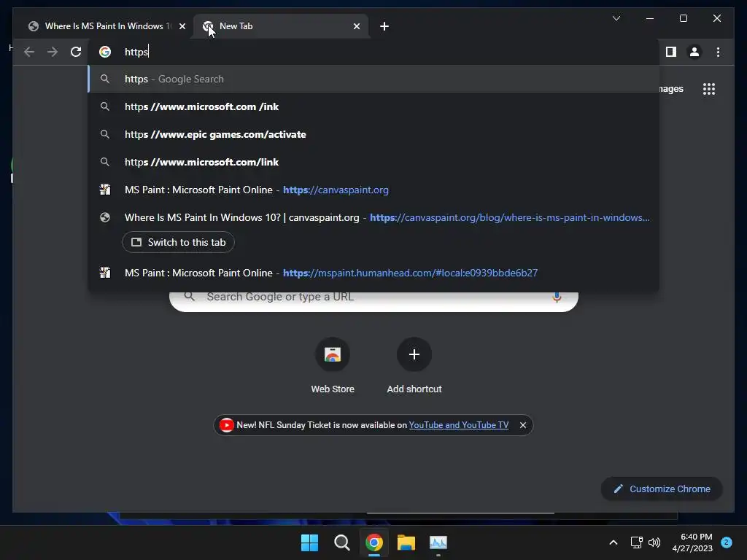Choose microsoft.com /ink suggestion
Screen dimensions: 747x560
click(x=373, y=106)
